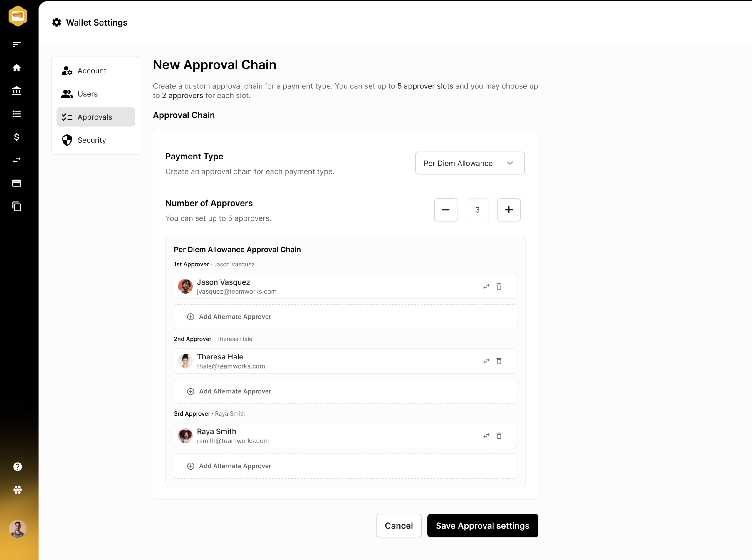Image resolution: width=752 pixels, height=560 pixels.
Task: Swap Raya Smith approver icon
Action: 486,435
